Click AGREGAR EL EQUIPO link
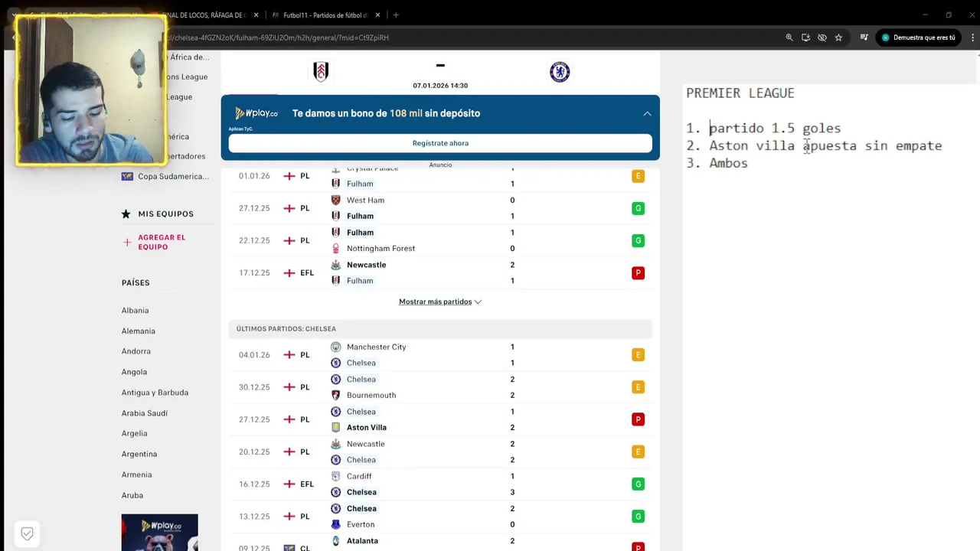 point(162,242)
